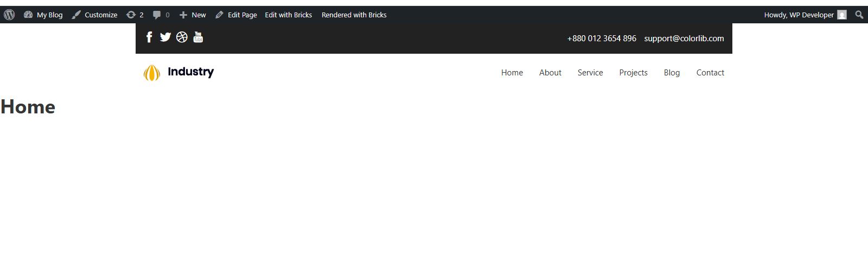Screen dimensions: 868x274
Task: Open the YouTube social icon
Action: tap(198, 37)
